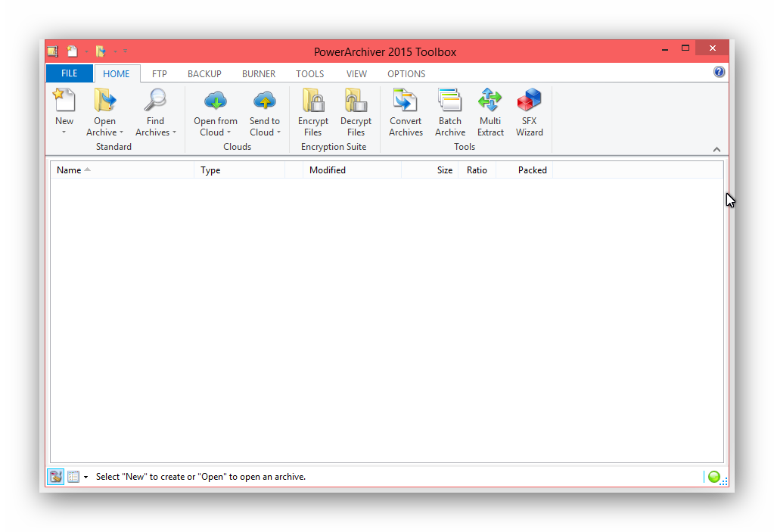Switch to the BACKUP tab
The image size is (774, 532).
[204, 73]
